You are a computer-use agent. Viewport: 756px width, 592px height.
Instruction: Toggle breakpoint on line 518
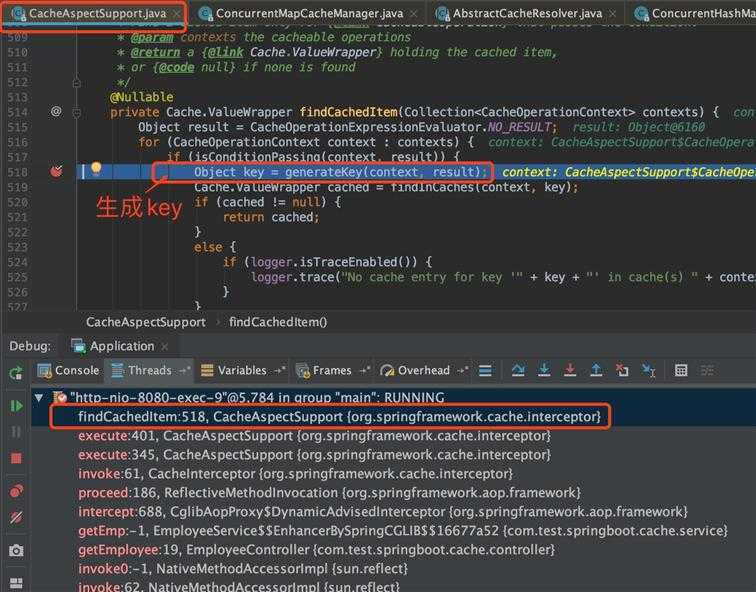(56, 171)
